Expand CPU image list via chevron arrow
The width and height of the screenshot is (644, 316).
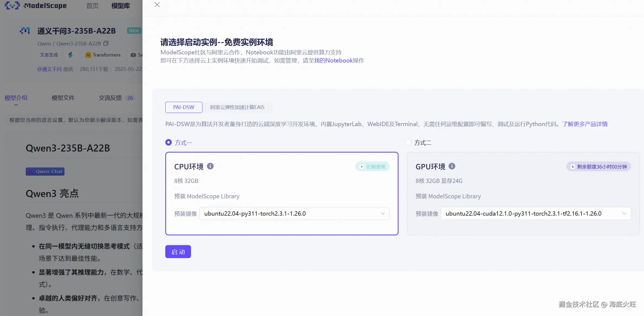[x=383, y=213]
